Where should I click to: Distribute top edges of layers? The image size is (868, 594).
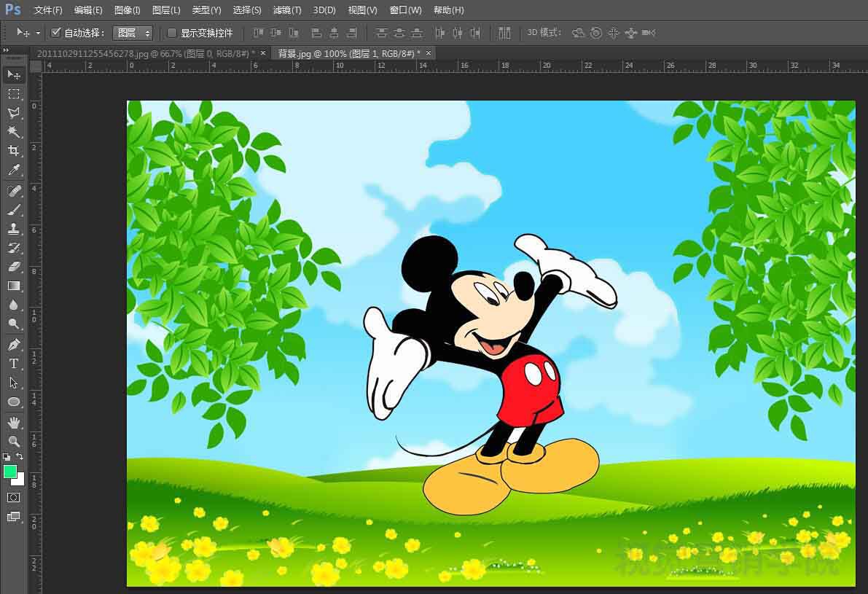pos(381,33)
